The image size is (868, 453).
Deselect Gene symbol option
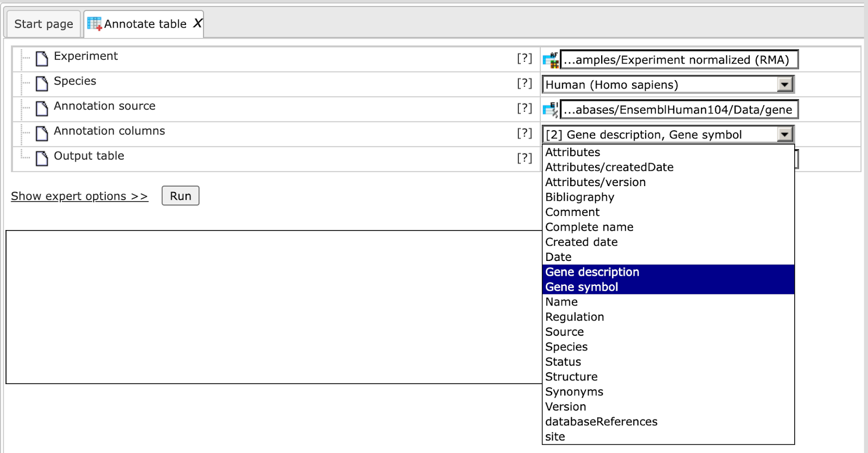point(668,287)
